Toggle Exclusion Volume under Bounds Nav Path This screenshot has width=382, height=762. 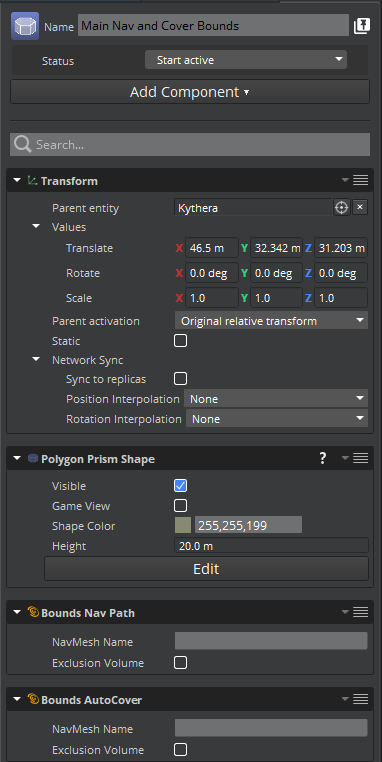click(180, 662)
